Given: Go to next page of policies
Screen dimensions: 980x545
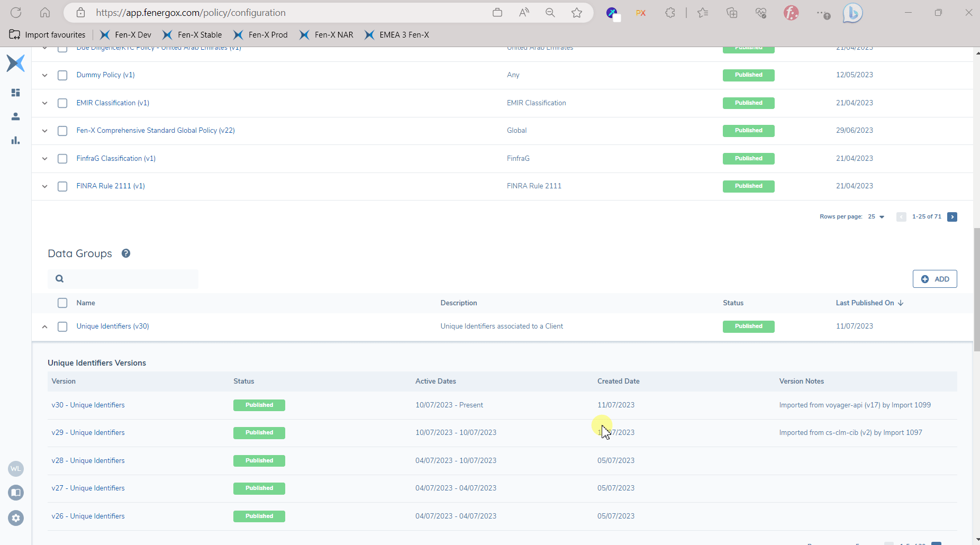Looking at the screenshot, I should click(x=952, y=217).
